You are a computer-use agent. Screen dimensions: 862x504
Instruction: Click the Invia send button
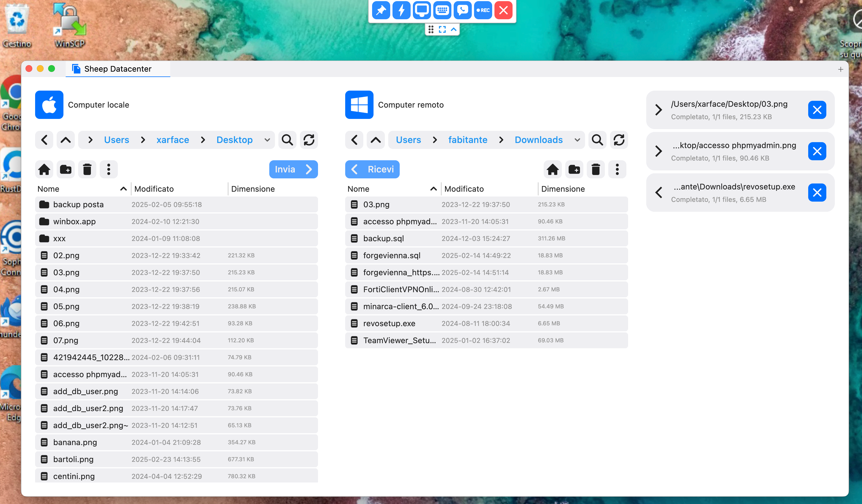pos(293,169)
